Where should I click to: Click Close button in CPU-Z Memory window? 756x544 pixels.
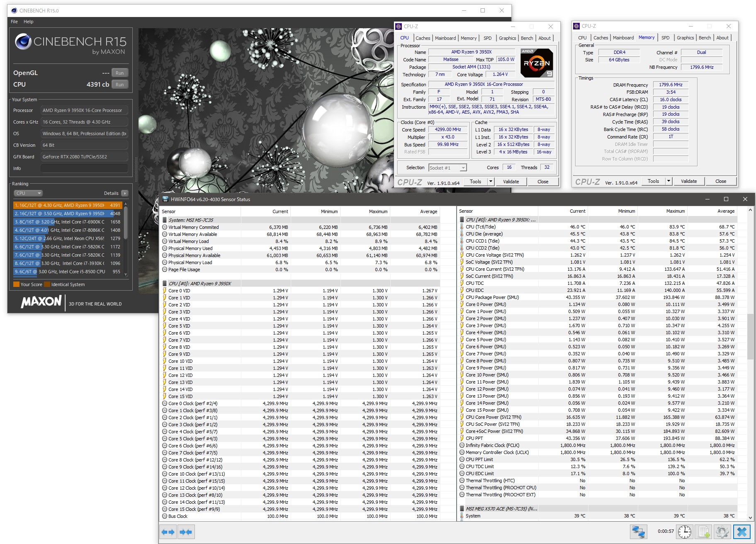pyautogui.click(x=721, y=181)
